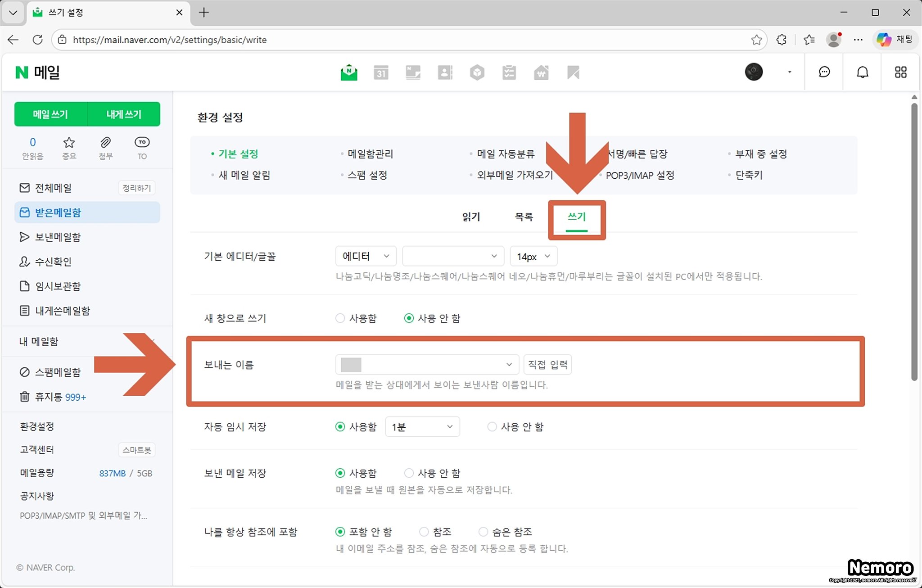Open the 1분 auto-save interval dropdown
922x588 pixels.
coord(422,427)
